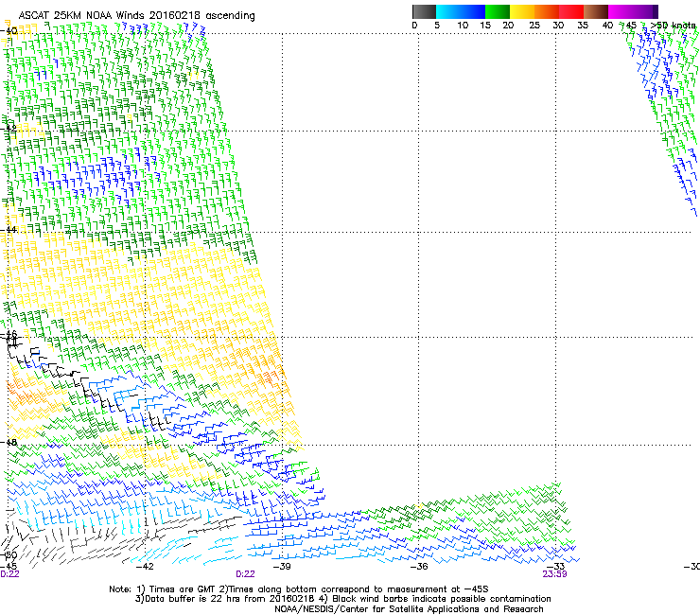
Task: Click the latitude axis label "-42" on the left edge
Action: point(9,128)
